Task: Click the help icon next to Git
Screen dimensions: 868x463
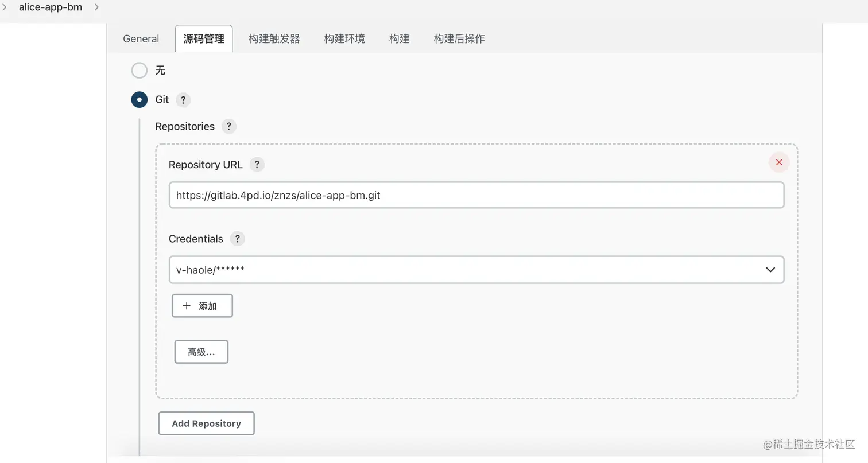Action: point(183,100)
